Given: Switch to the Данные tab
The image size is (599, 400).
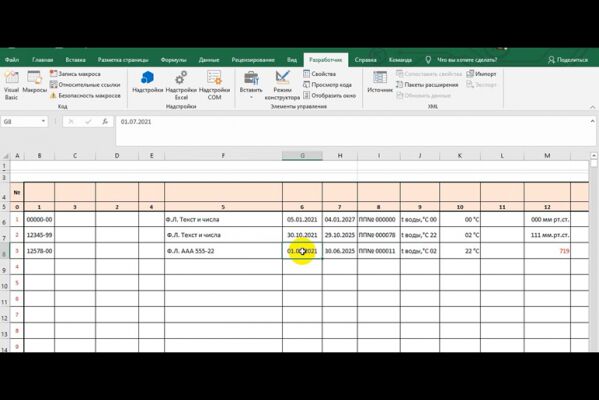Looking at the screenshot, I should tap(209, 60).
